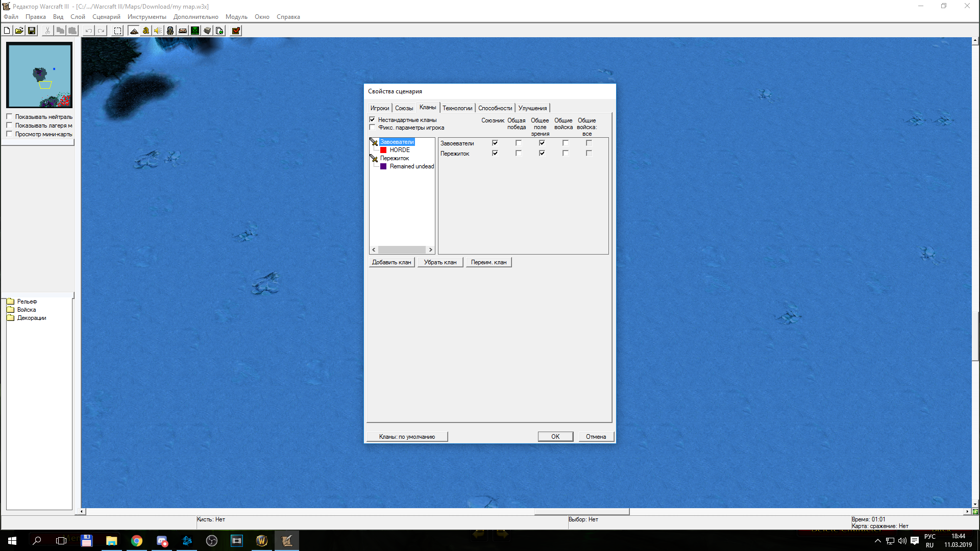
Task: Open the Trigger Editor 'a' icon
Action: tap(146, 31)
